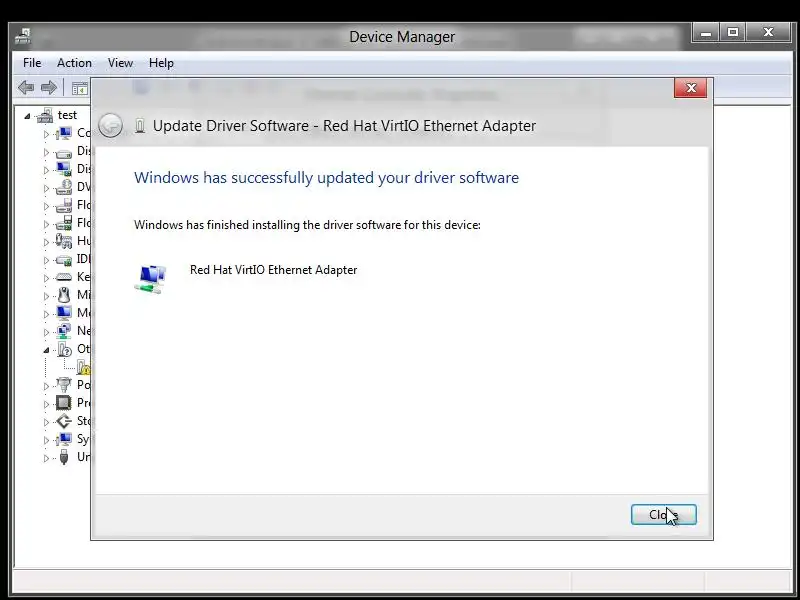800x600 pixels.
Task: Select the computer icon next to "test"
Action: (x=45, y=115)
